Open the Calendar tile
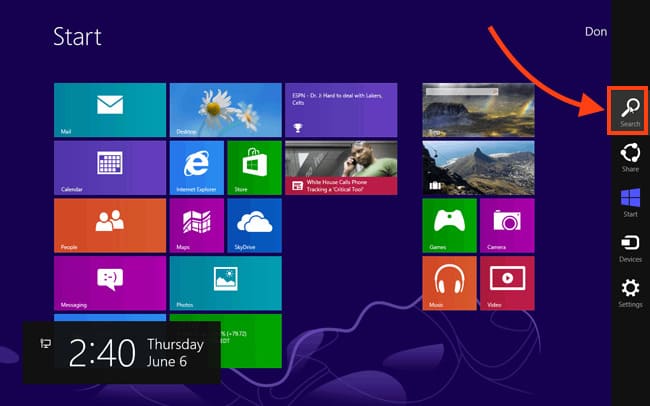The height and width of the screenshot is (406, 650). 109,167
